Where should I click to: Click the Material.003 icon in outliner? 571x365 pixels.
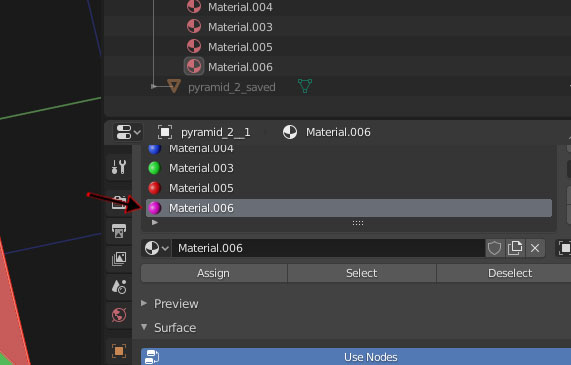pos(194,27)
